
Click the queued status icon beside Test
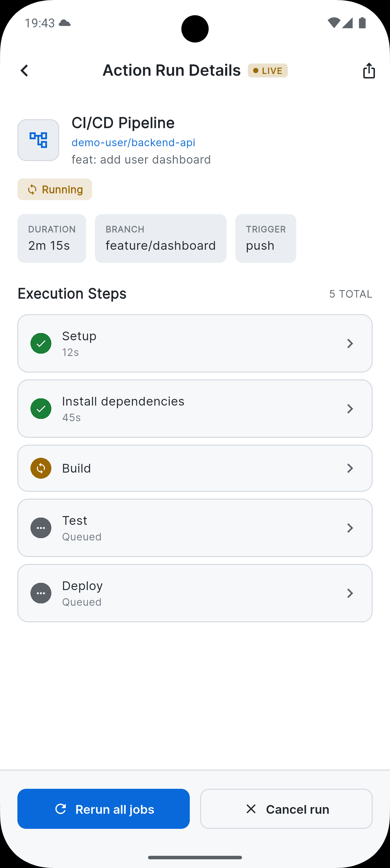click(40, 528)
